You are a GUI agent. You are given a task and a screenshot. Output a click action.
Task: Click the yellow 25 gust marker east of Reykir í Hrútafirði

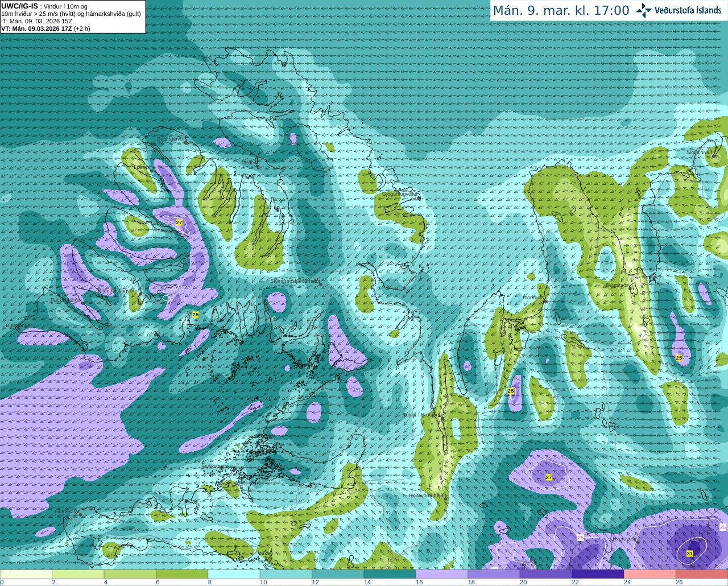pos(511,391)
